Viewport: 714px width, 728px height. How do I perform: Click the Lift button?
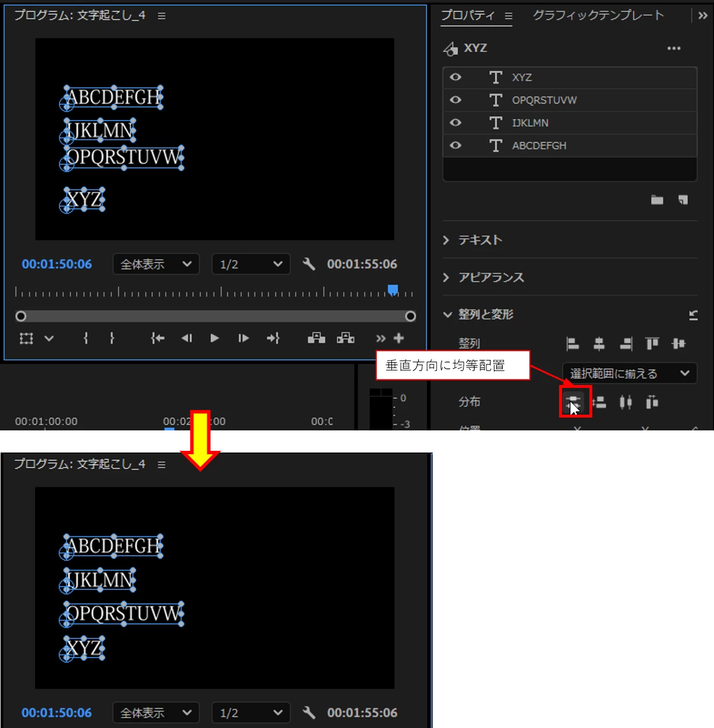tap(316, 338)
